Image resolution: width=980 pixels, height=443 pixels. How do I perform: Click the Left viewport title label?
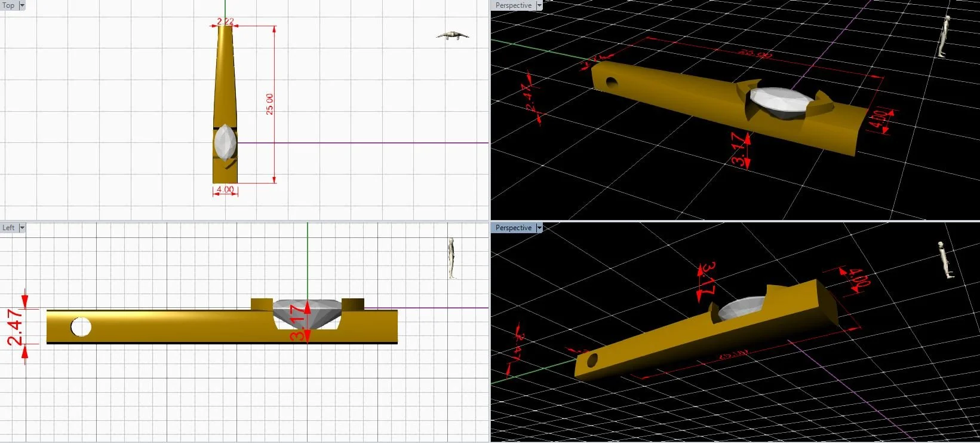click(x=9, y=228)
